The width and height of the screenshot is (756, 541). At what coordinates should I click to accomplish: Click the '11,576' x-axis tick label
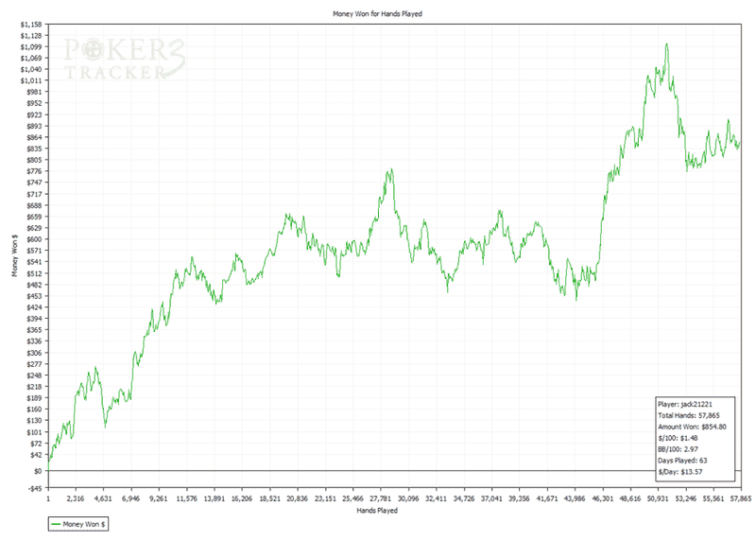pyautogui.click(x=186, y=498)
